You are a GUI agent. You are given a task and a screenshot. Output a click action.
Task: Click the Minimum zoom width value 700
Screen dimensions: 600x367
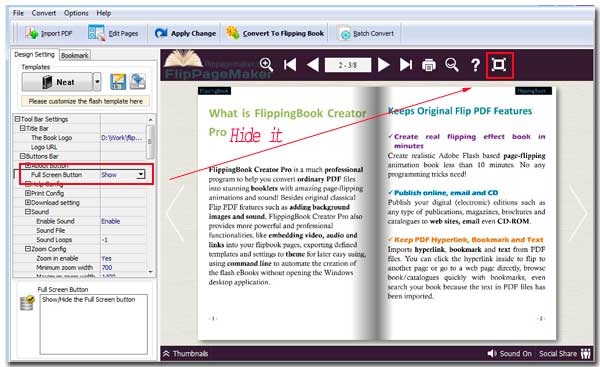107,268
